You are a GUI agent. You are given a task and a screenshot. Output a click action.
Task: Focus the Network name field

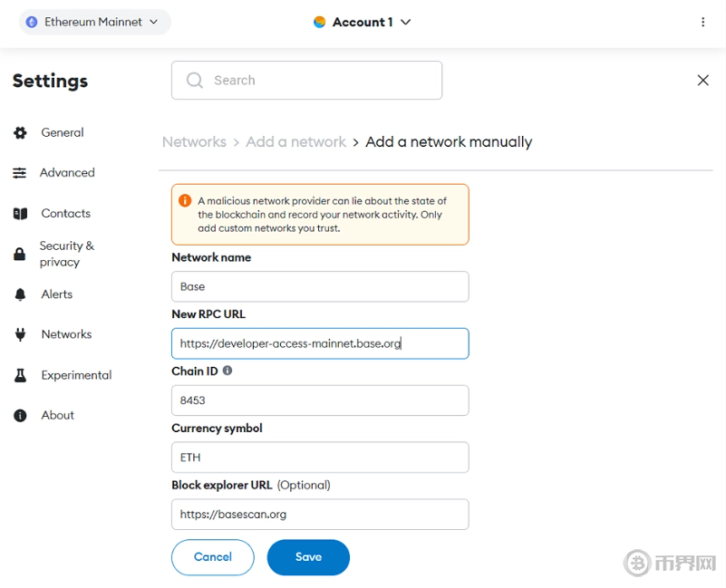320,286
